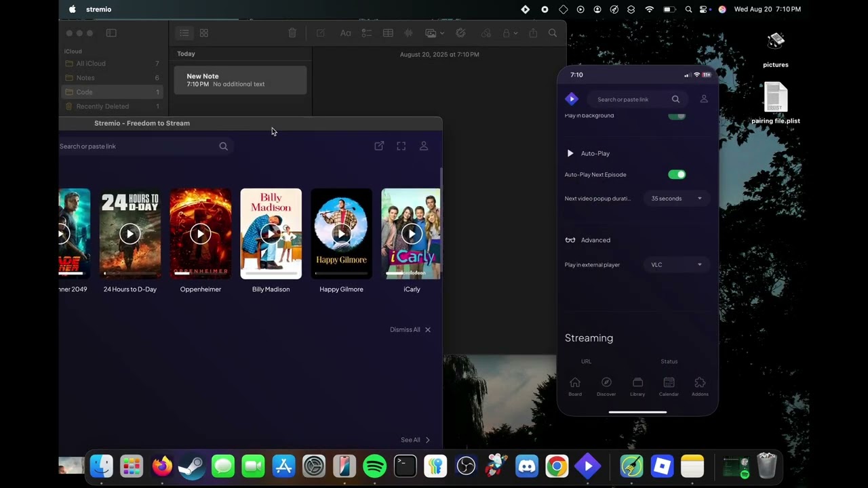
Task: Play the Oppenheimer poster
Action: click(200, 234)
